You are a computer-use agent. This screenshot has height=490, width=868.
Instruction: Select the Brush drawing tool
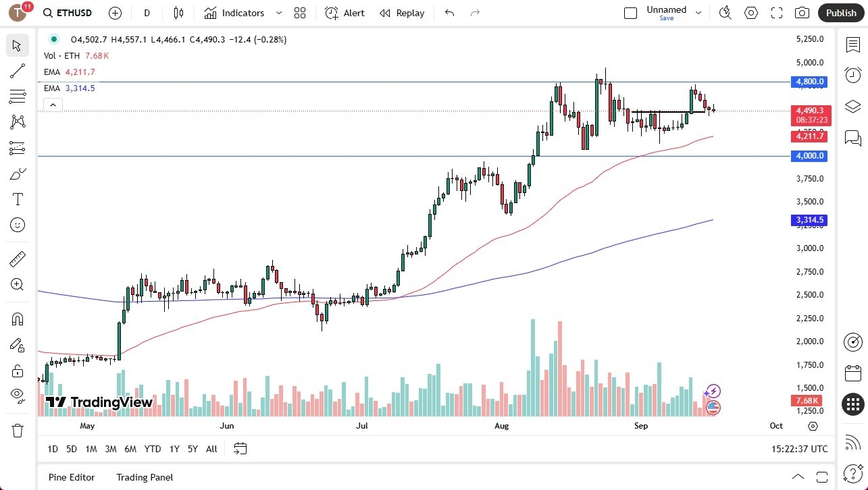[x=17, y=173]
